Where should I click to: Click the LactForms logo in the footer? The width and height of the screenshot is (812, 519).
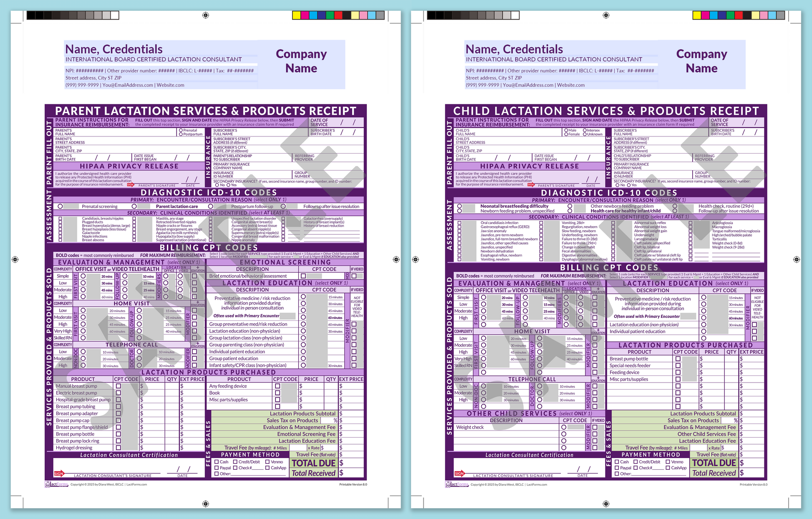click(x=57, y=484)
